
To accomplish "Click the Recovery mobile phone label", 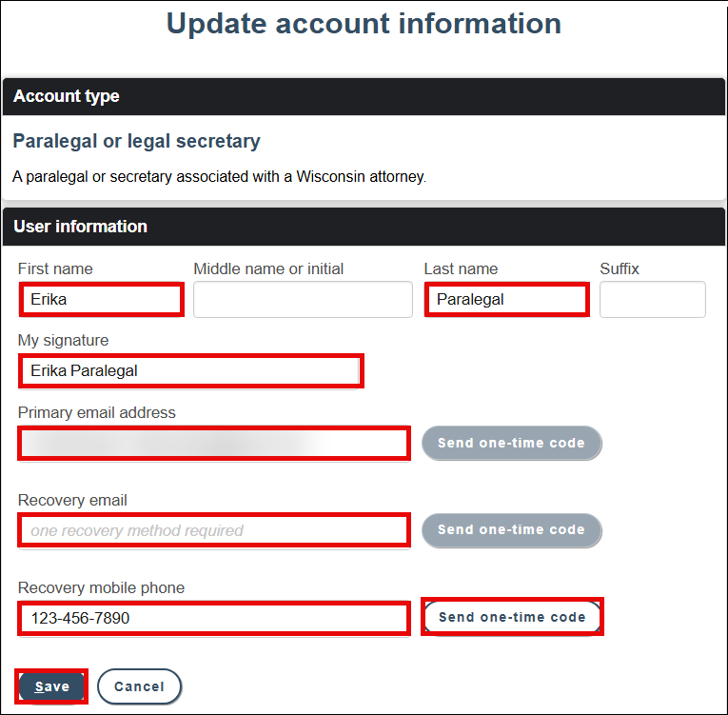I will click(101, 588).
